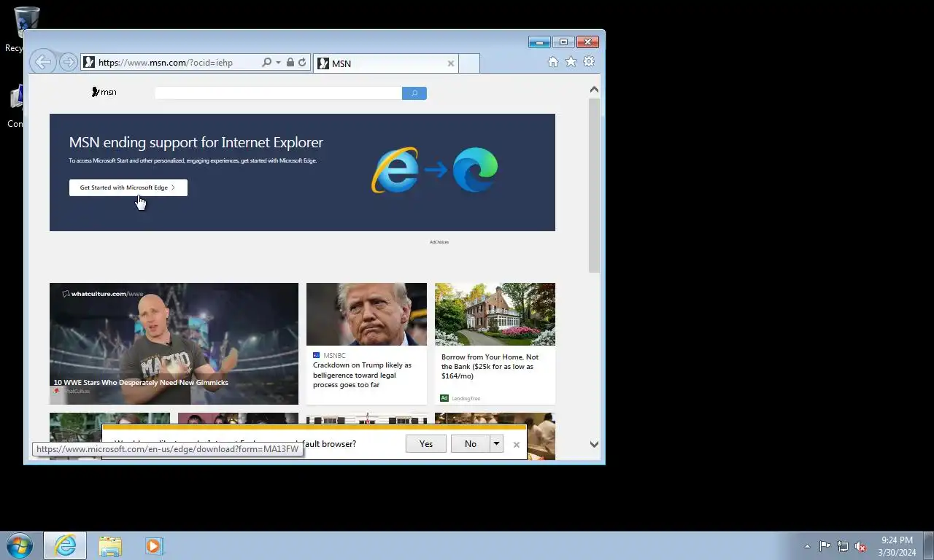The image size is (934, 560).
Task: Open Borrow from Your Home ad headline
Action: tap(490, 367)
